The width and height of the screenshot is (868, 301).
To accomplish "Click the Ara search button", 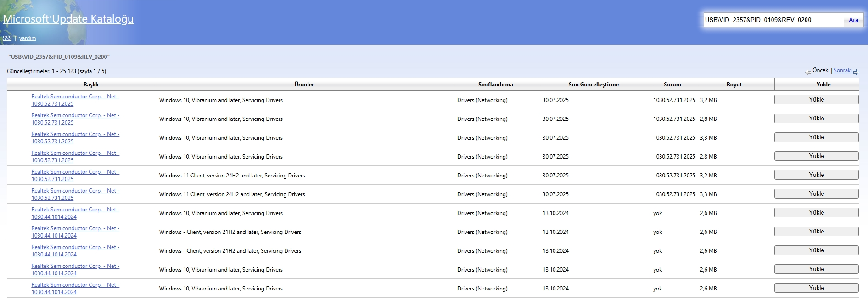I will coord(853,20).
